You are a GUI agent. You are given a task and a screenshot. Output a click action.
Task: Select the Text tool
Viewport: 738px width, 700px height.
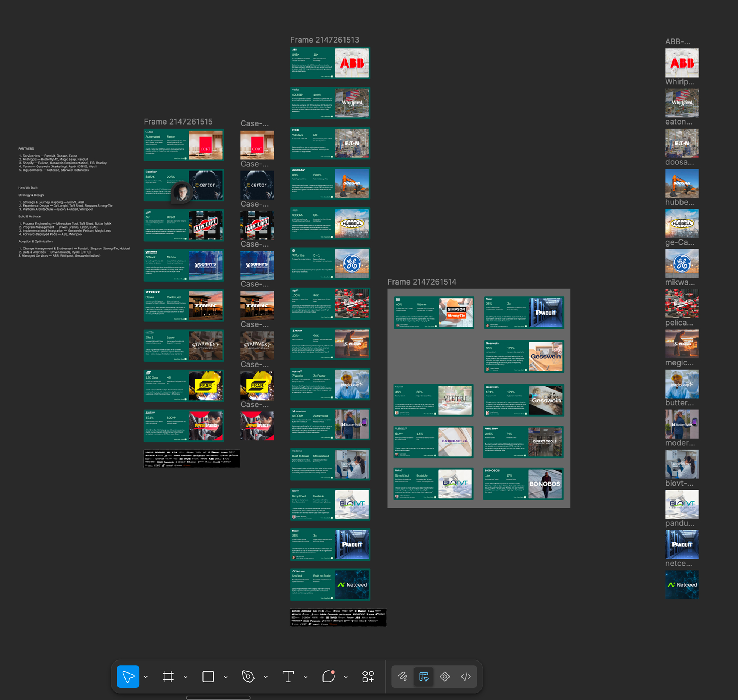pyautogui.click(x=288, y=677)
